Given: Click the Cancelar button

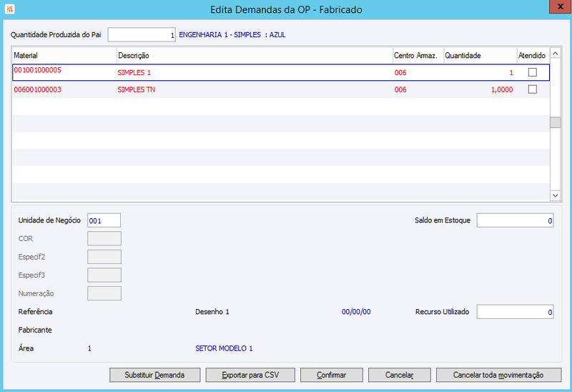Looking at the screenshot, I should click(x=400, y=375).
